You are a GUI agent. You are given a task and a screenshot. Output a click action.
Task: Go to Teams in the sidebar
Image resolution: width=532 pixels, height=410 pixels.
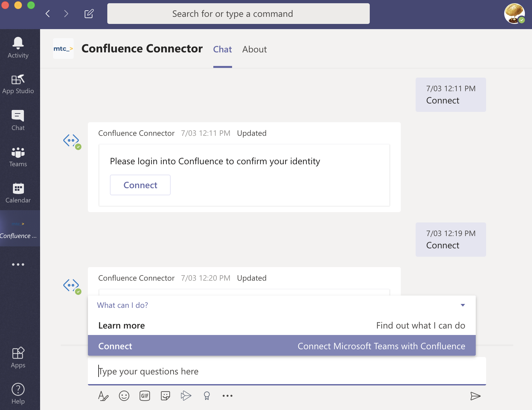point(18,157)
